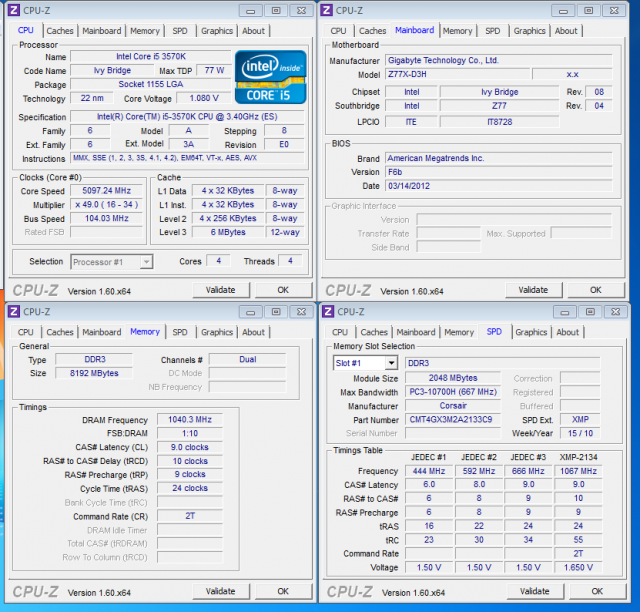Minimize the CPU tab window
This screenshot has height=612, width=640.
click(251, 11)
